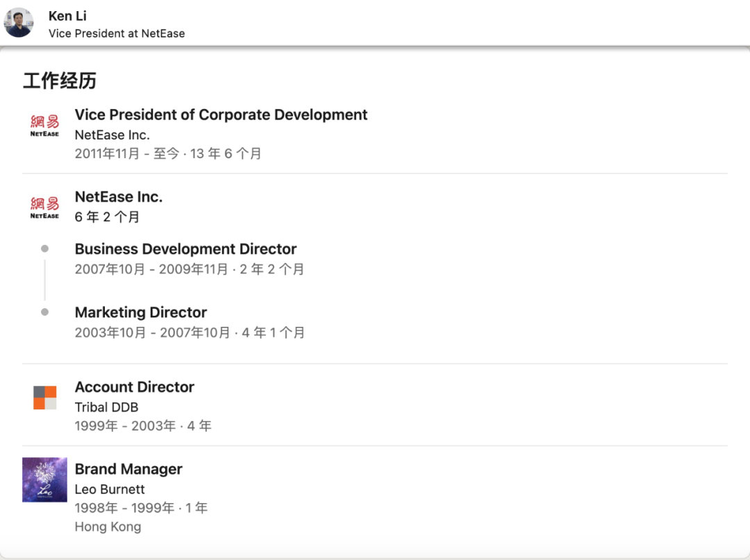Click Ken Li's profile avatar photo
This screenshot has height=560, width=750.
[19, 22]
